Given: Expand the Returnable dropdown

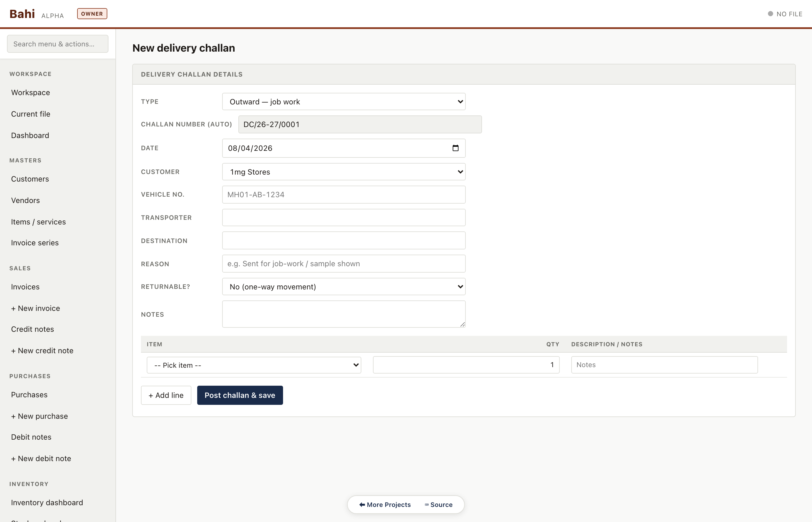Looking at the screenshot, I should [344, 287].
